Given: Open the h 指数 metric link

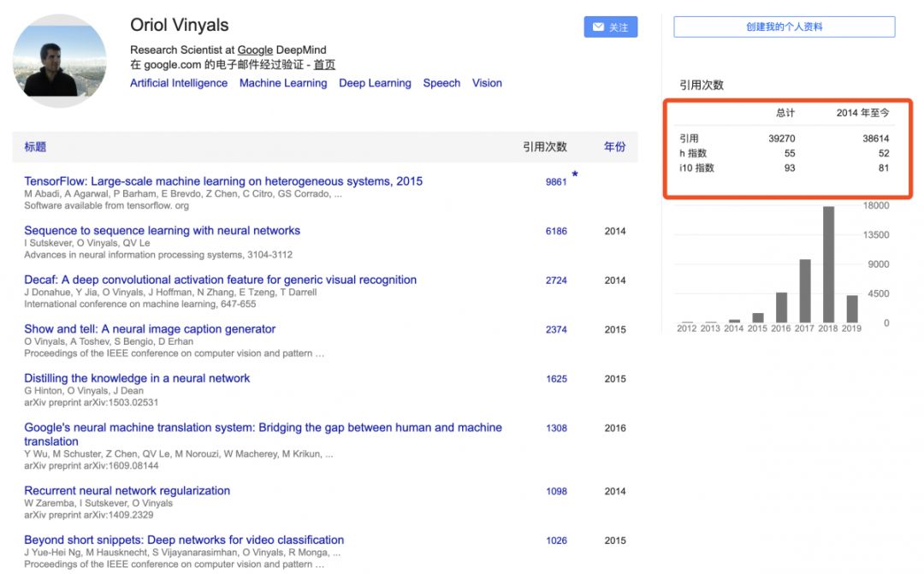Looking at the screenshot, I should click(693, 153).
